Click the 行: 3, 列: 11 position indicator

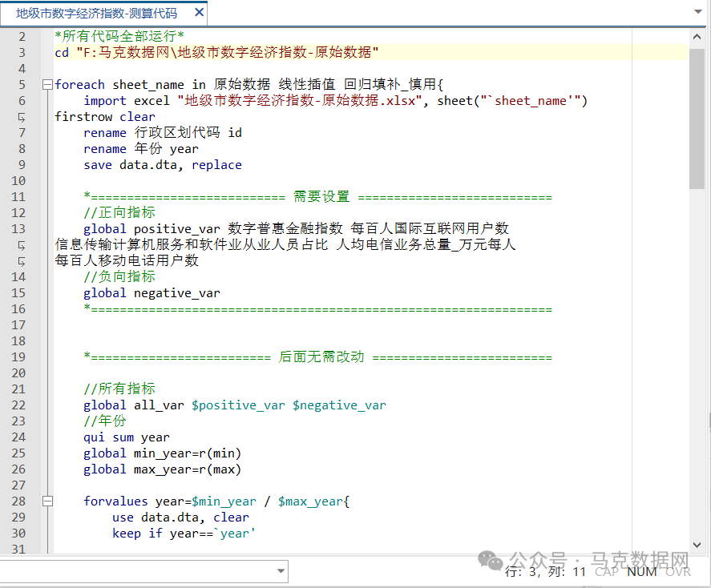coord(546,572)
